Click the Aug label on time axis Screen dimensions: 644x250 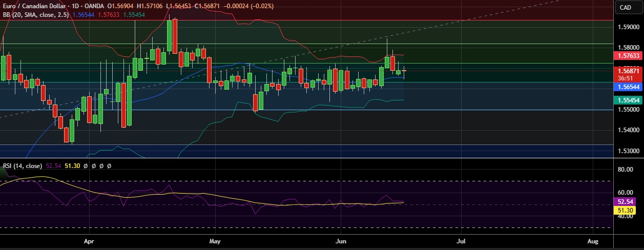[x=593, y=241]
